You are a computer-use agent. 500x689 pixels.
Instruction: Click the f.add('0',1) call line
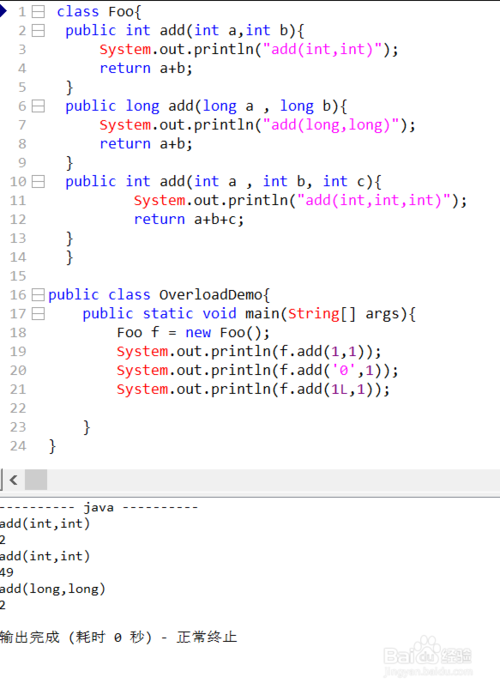coord(257,370)
